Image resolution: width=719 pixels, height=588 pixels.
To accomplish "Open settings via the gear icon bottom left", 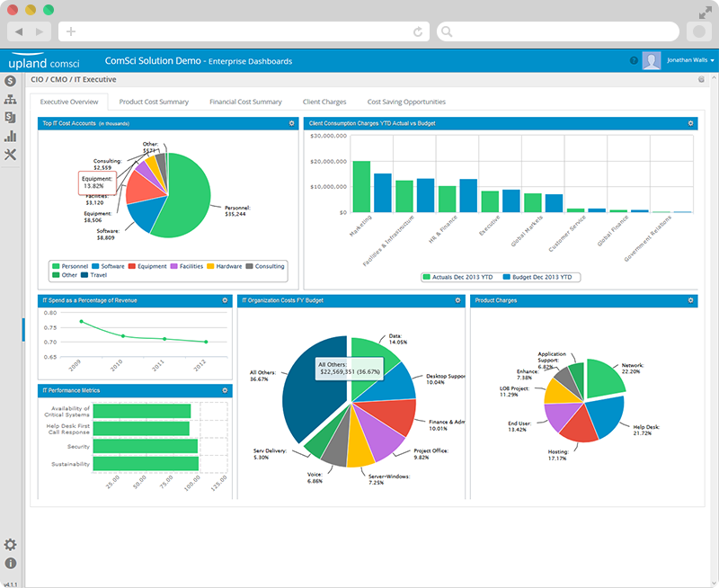I will pos(11,544).
